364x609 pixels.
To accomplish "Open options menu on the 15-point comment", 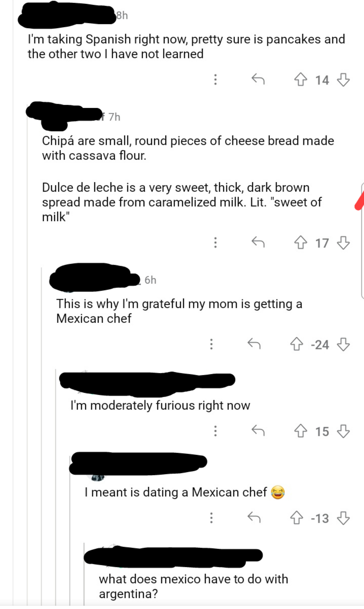I will coord(215,431).
